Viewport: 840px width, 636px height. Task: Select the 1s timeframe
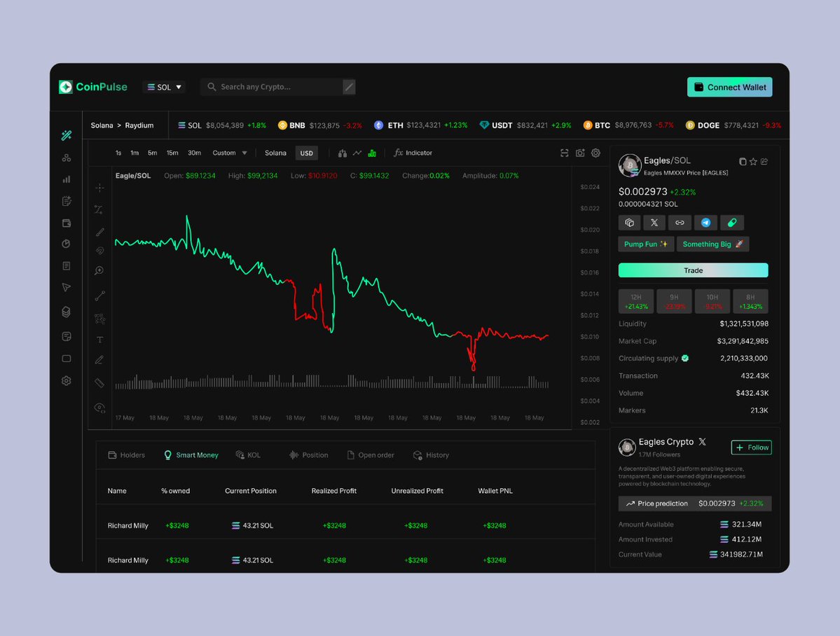pyautogui.click(x=118, y=153)
